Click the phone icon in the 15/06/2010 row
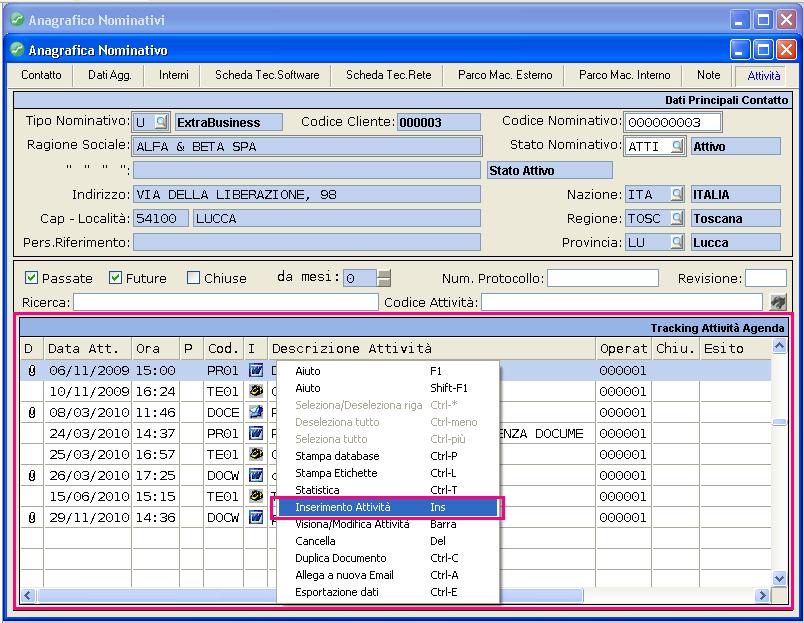Screen dimensions: 804x623 point(255,496)
